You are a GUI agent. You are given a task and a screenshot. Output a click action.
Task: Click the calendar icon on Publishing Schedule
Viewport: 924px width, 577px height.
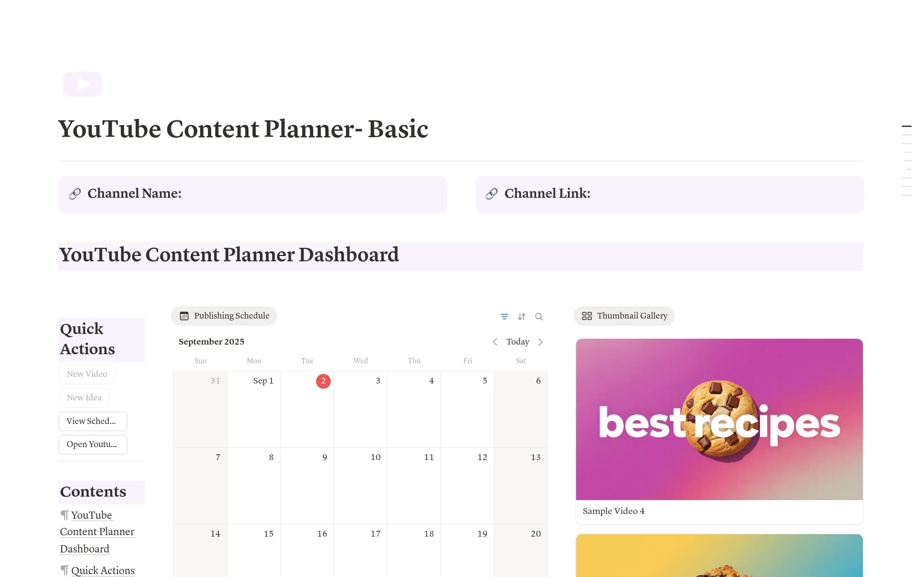coord(184,316)
